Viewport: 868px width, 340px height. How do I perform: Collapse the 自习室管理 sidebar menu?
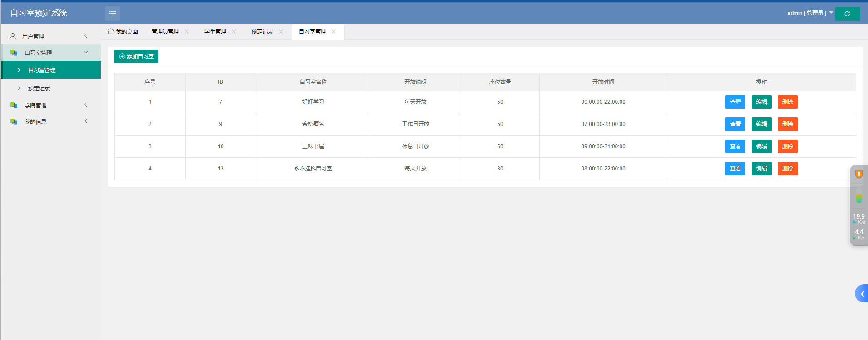pyautogui.click(x=50, y=53)
